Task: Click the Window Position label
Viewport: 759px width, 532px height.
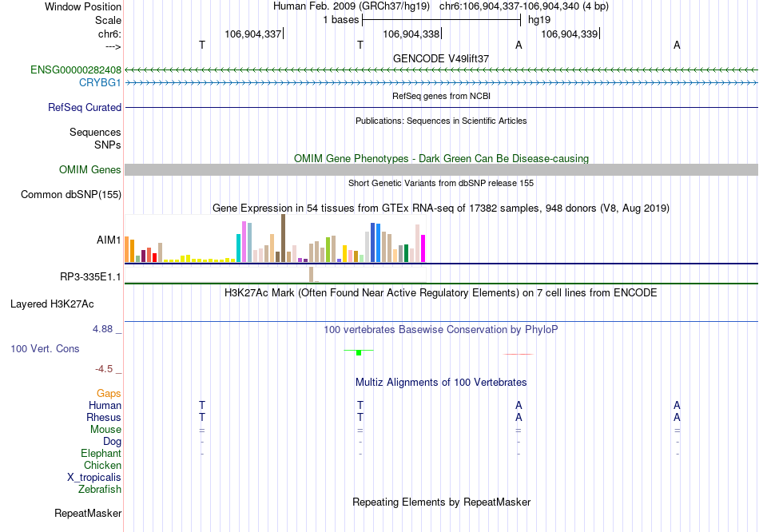Action: click(x=83, y=6)
